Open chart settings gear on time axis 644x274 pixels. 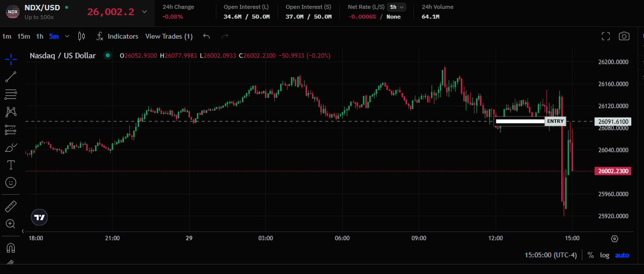[x=614, y=239]
